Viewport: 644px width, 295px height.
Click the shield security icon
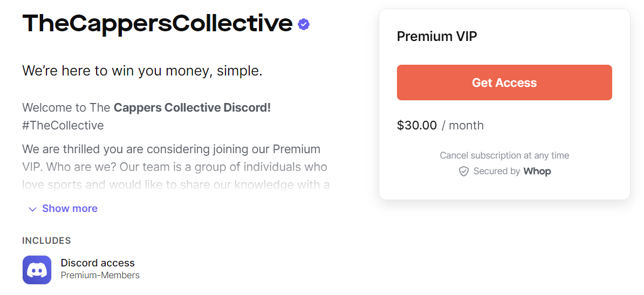[x=463, y=171]
